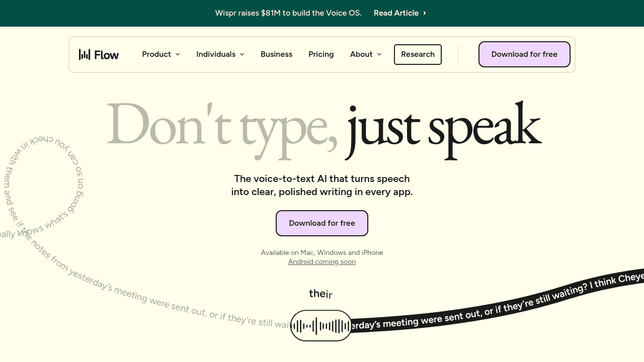Viewport: 644px width, 362px height.
Task: Click the voice-to-text AI subtitle text
Action: pos(322,185)
